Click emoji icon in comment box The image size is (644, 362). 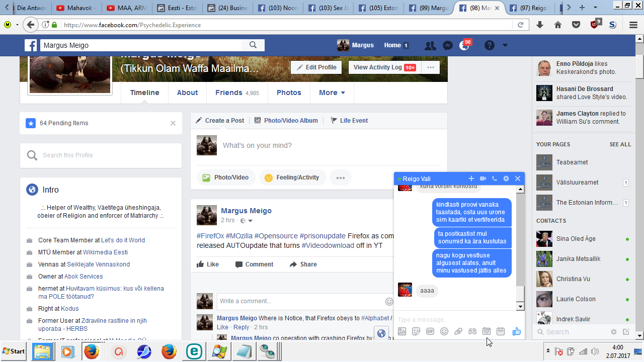(389, 301)
